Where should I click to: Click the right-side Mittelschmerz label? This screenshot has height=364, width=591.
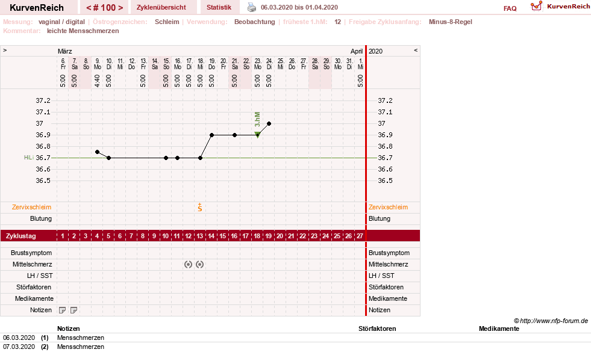(x=388, y=264)
